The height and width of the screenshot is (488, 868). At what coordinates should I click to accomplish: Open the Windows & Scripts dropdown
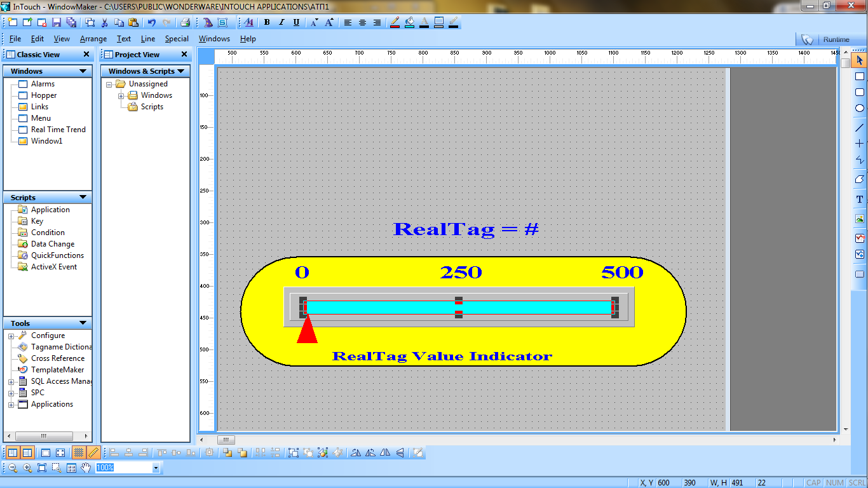tap(180, 71)
